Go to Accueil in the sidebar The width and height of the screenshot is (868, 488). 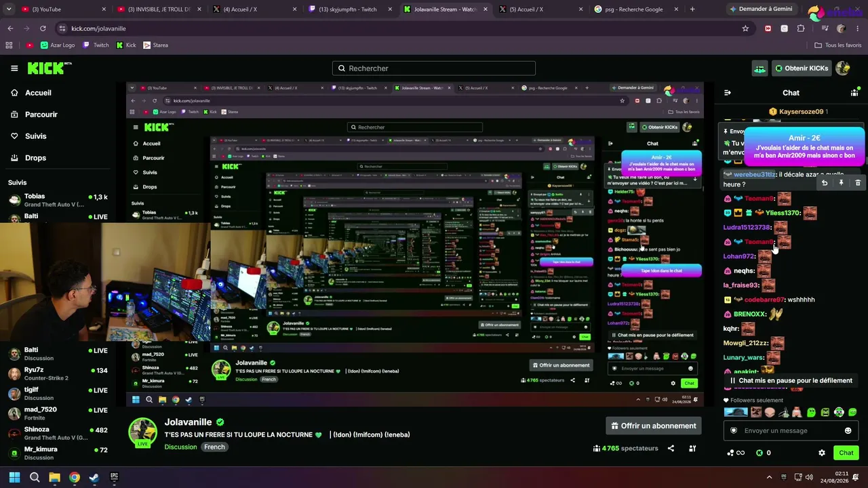tap(31, 93)
